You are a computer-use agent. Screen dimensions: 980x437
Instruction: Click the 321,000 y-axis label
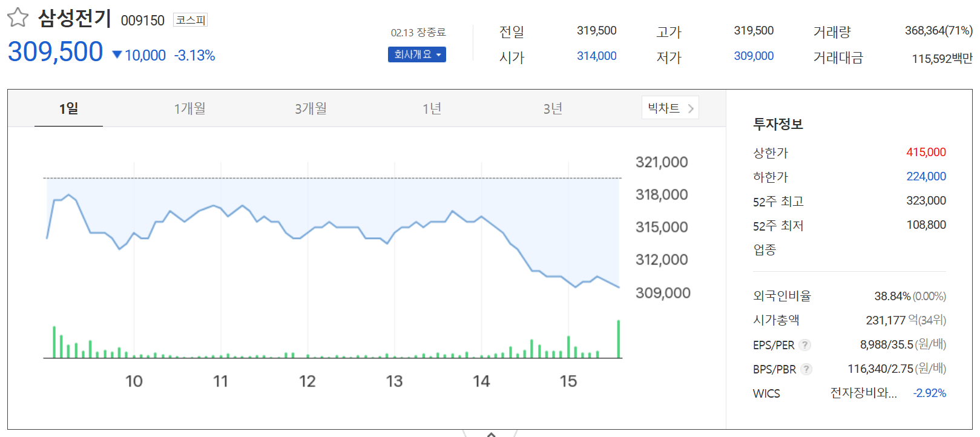coord(662,162)
